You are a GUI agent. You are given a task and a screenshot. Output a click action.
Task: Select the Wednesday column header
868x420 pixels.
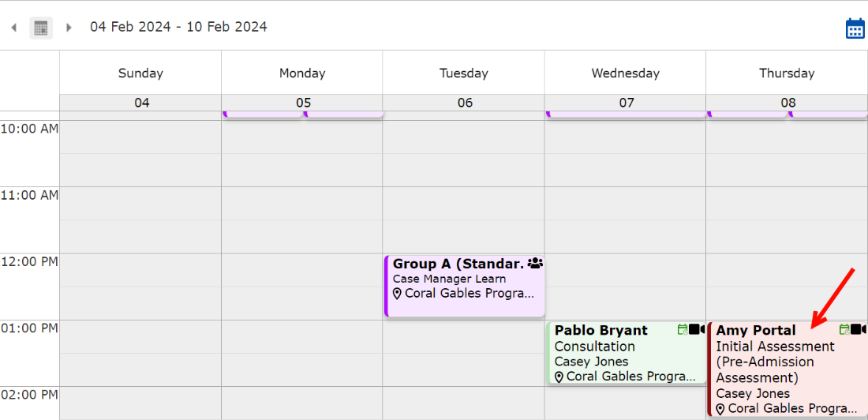625,73
